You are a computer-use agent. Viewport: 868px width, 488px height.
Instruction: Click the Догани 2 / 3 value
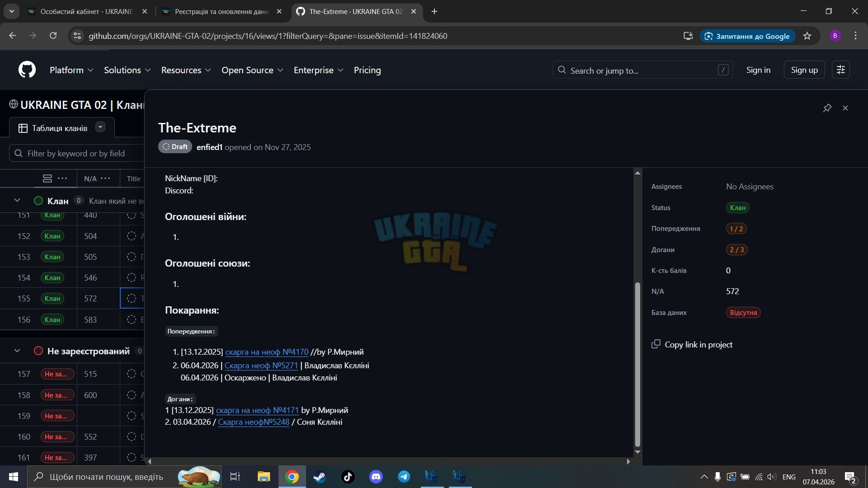click(736, 250)
